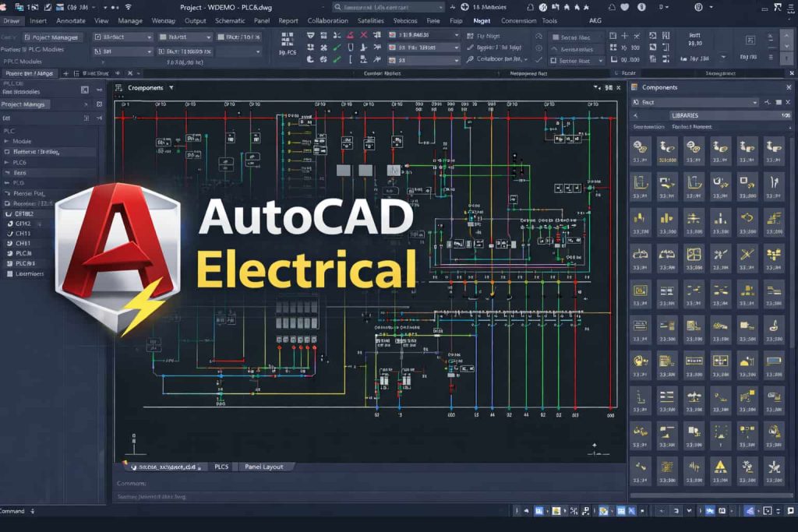Select second component icon in first grid row
Viewport: 798px width, 532px height.
[667, 151]
